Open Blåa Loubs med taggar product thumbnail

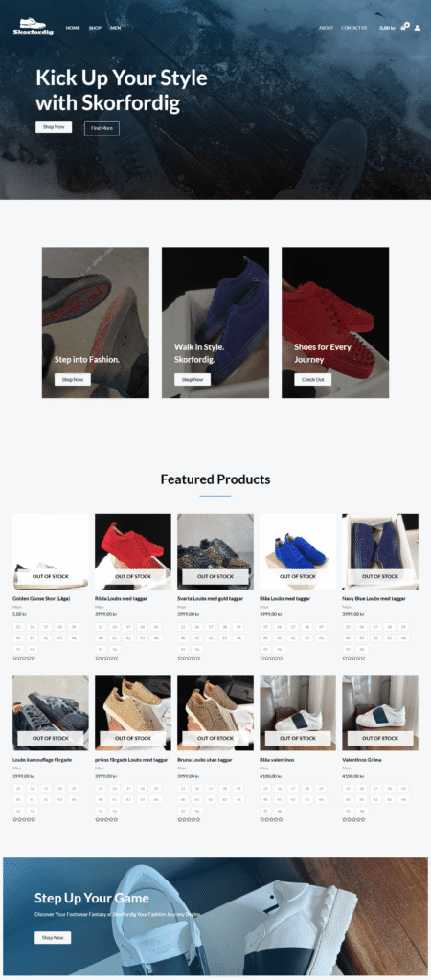point(298,551)
